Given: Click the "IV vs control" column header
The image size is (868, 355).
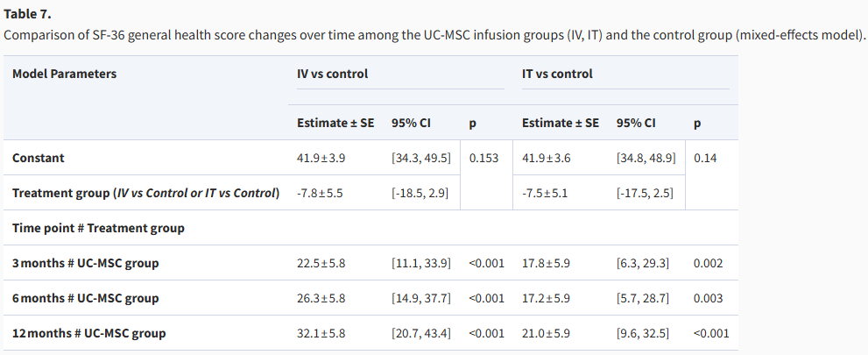Looking at the screenshot, I should [x=333, y=74].
